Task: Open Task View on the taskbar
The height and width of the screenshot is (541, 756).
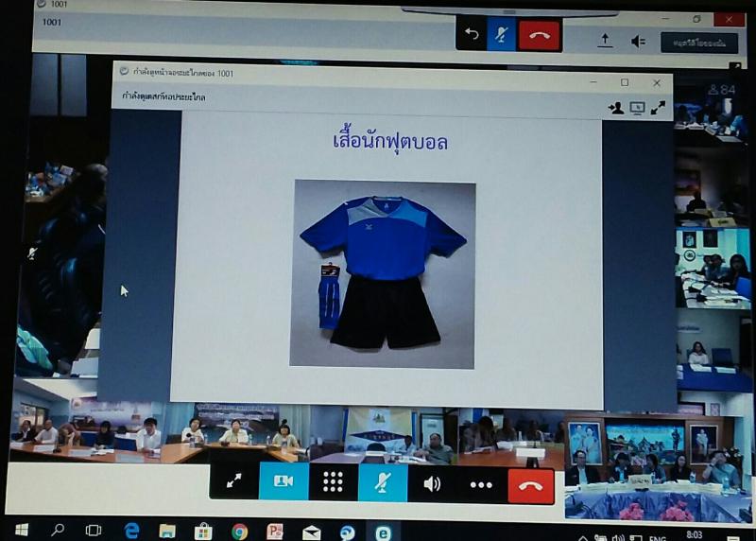Action: coord(93,531)
